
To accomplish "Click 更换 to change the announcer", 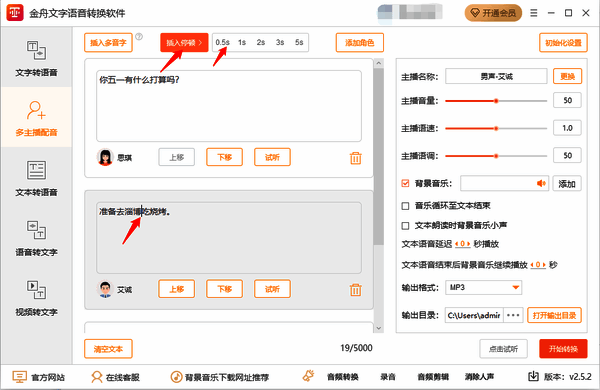I will pos(567,76).
